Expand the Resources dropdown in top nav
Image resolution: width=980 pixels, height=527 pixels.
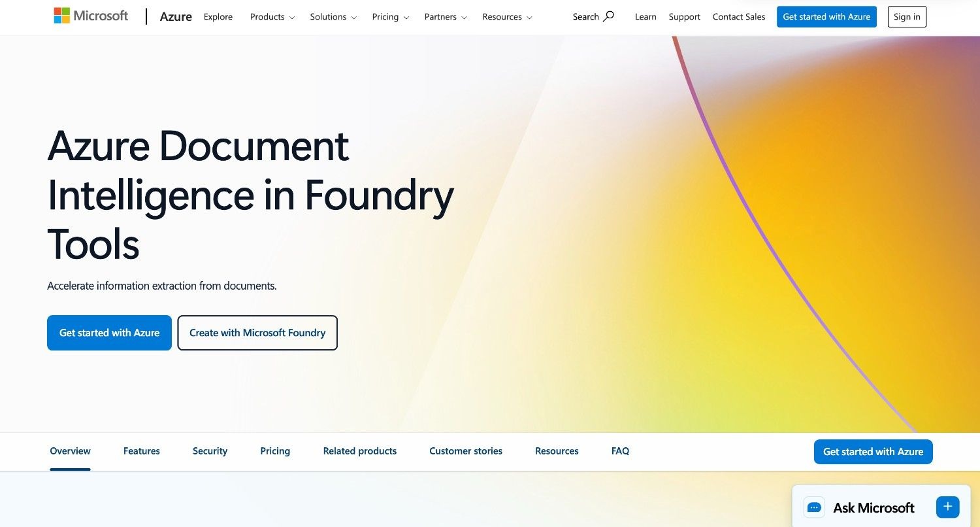507,17
